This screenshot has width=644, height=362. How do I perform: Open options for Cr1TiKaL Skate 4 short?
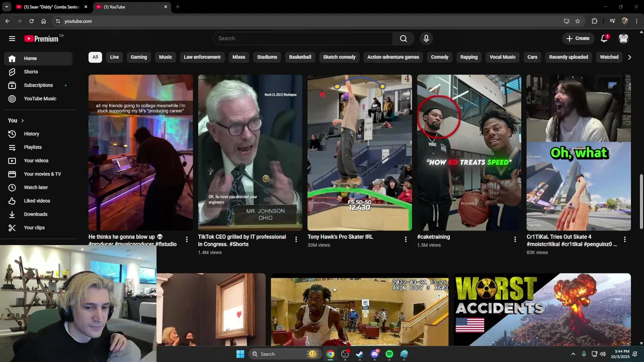tap(624, 239)
